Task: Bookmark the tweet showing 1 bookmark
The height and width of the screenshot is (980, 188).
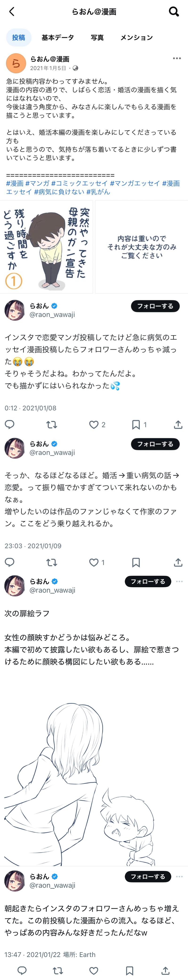Action: click(136, 424)
